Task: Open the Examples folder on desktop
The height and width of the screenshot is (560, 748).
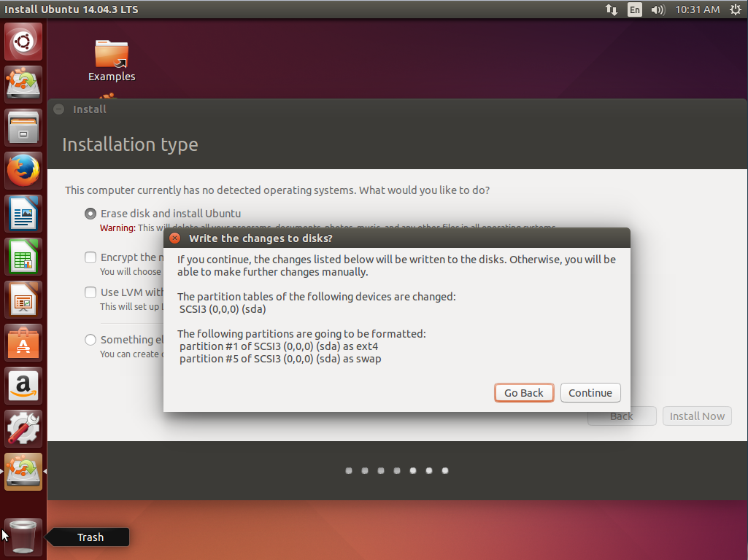Action: tap(112, 61)
